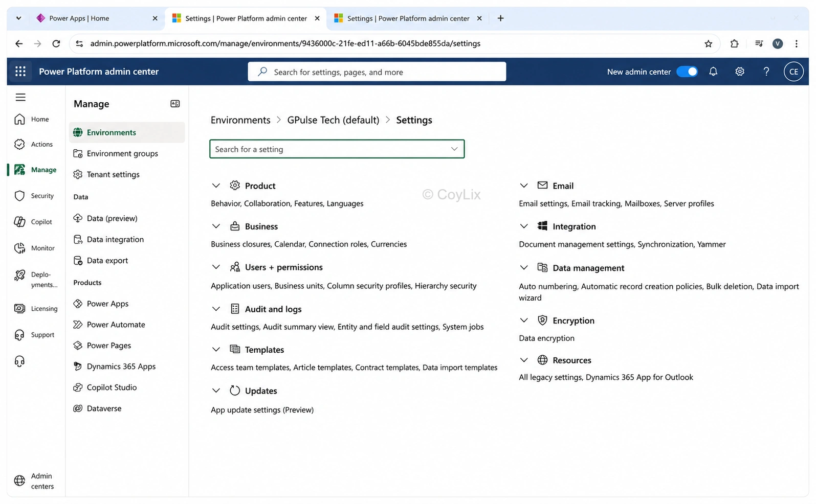
Task: Click the header search box
Action: pos(377,72)
